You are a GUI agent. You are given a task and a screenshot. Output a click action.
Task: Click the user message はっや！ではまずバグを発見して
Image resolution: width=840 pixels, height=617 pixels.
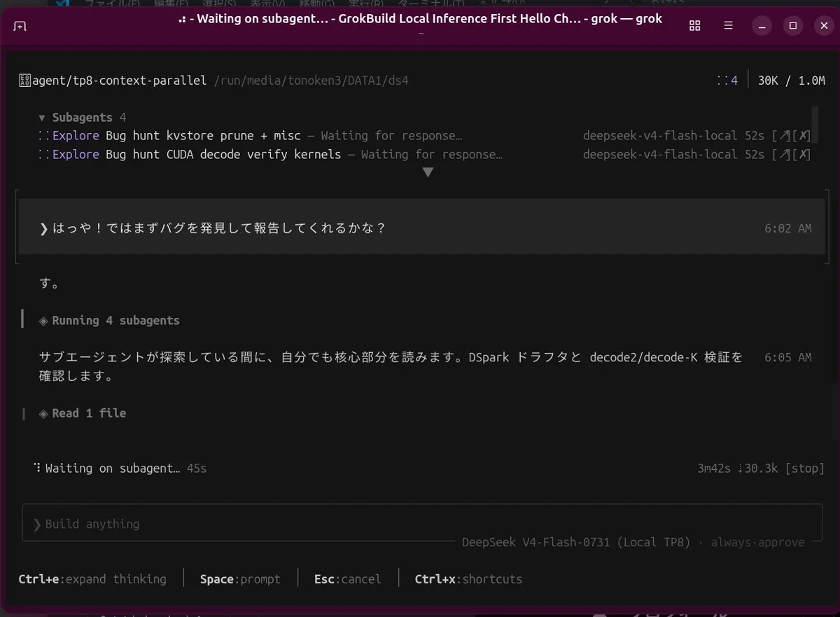tap(219, 228)
